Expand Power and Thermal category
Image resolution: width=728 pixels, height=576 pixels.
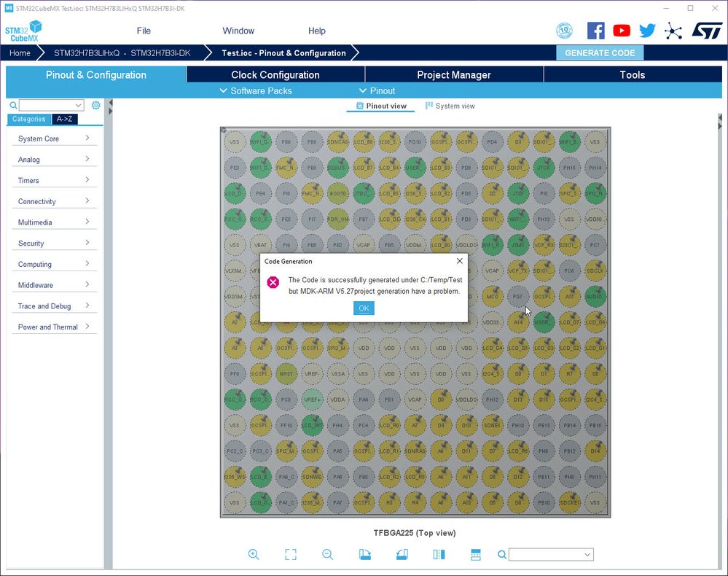click(x=54, y=327)
